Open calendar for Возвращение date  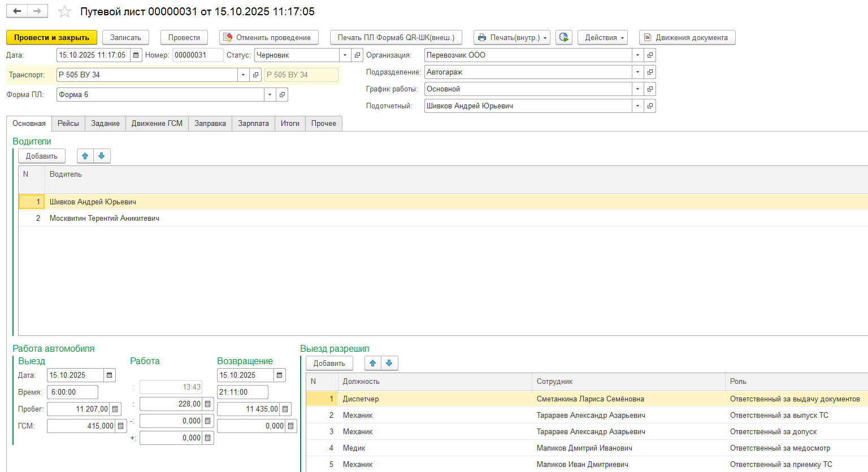click(280, 375)
